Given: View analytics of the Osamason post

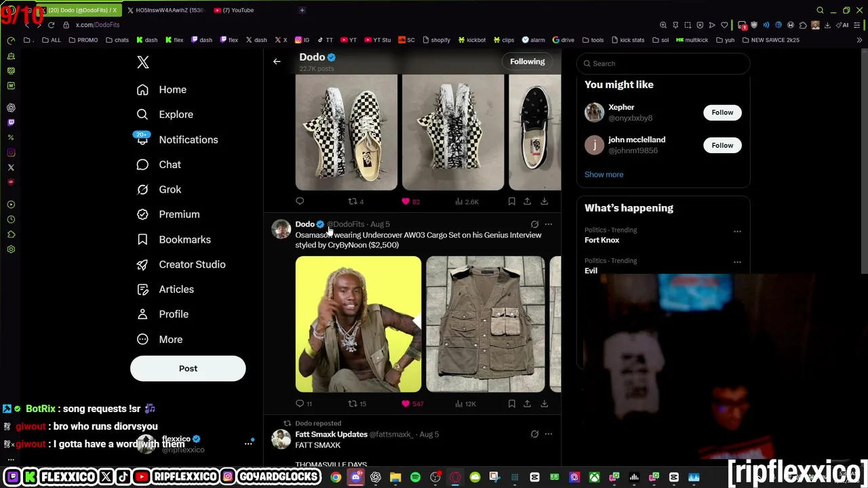Looking at the screenshot, I should coord(465,404).
